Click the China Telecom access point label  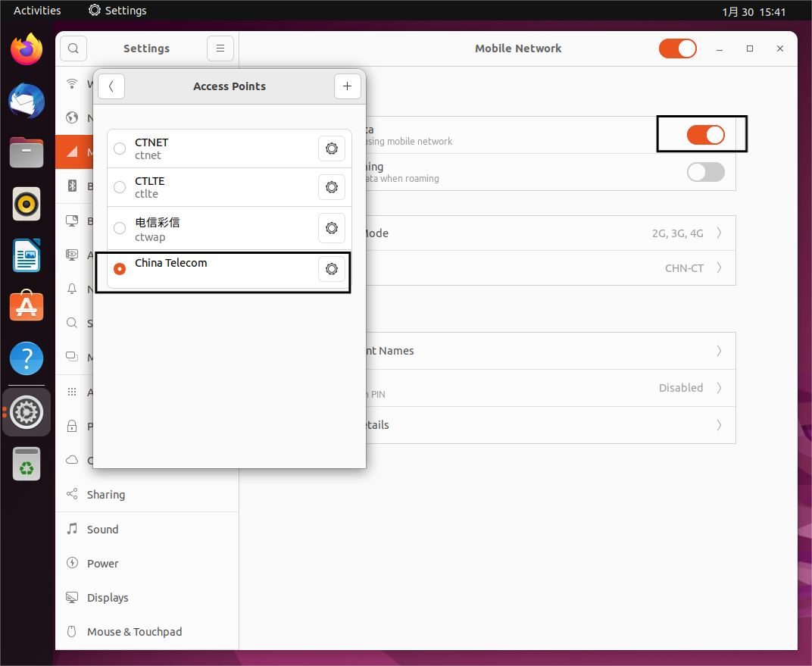(x=171, y=263)
